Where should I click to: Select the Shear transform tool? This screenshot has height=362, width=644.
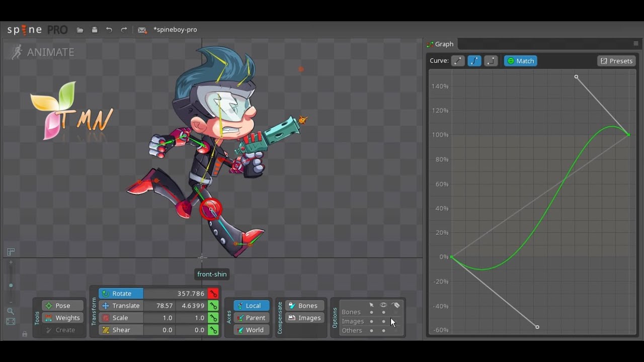pos(121,330)
